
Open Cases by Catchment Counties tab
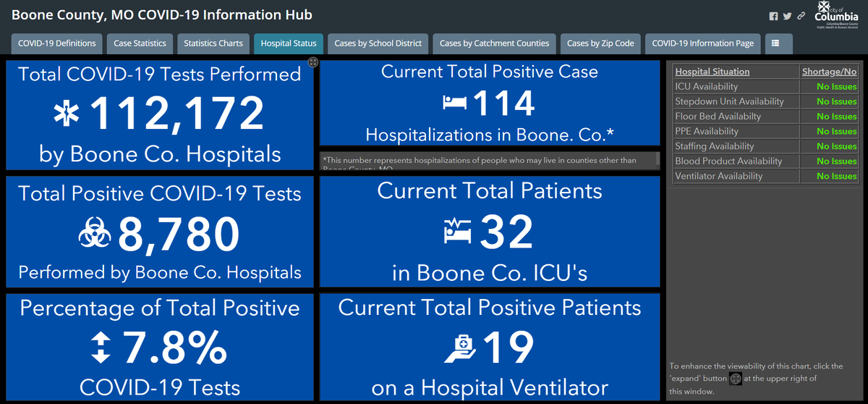tap(495, 43)
